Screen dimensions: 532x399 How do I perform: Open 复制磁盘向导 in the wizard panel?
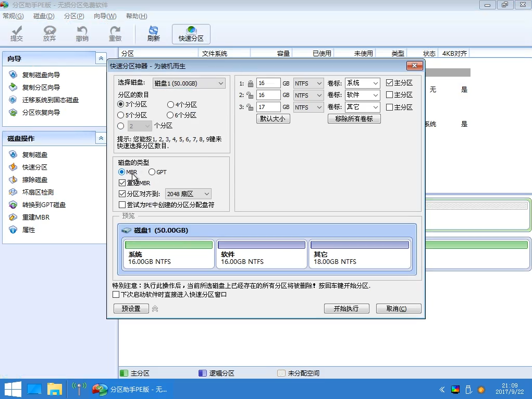click(41, 75)
